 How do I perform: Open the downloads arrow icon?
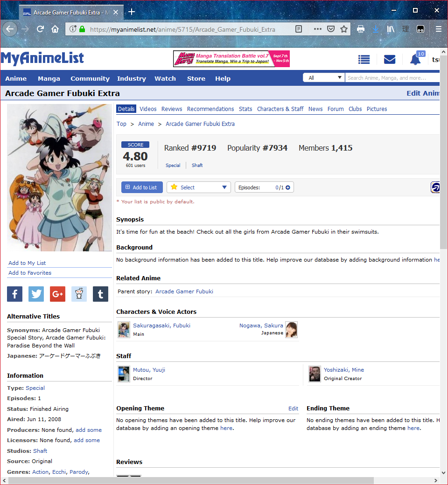[376, 29]
